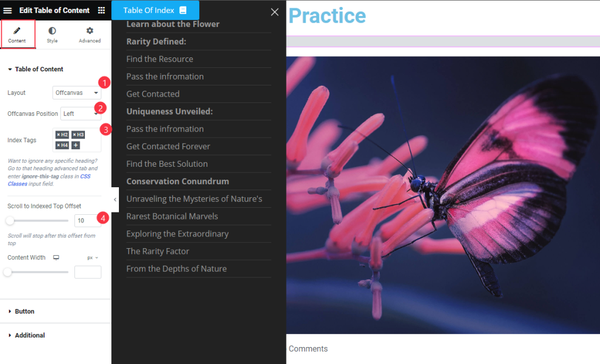
Task: Open the widgets grid icon
Action: pos(101,11)
